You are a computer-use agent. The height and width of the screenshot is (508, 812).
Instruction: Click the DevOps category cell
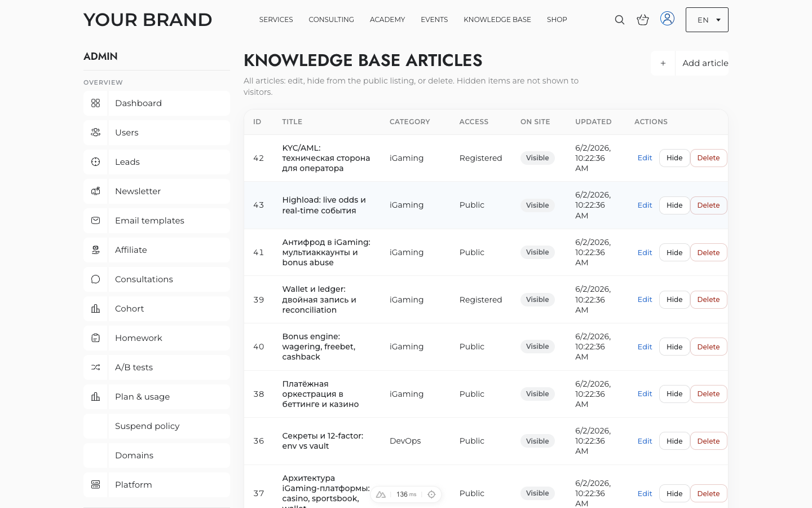pos(405,441)
